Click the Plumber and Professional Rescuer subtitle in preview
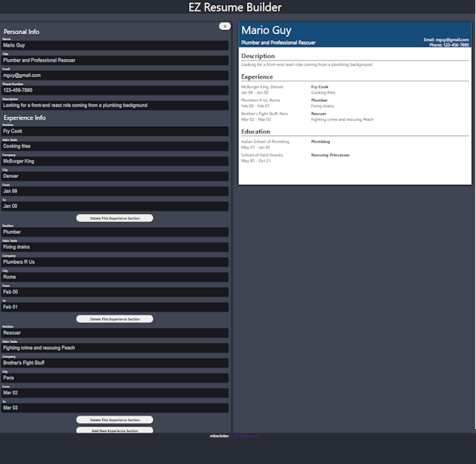Image resolution: width=476 pixels, height=464 pixels. [278, 42]
